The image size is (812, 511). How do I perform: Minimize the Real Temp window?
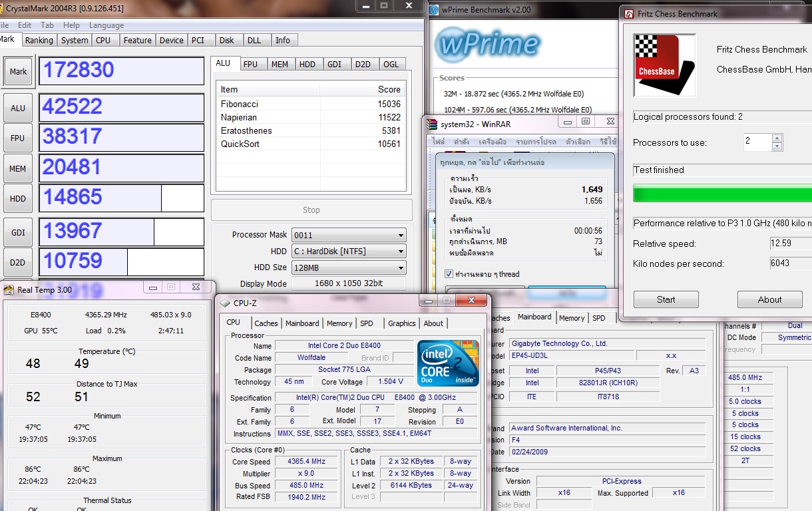click(x=153, y=287)
